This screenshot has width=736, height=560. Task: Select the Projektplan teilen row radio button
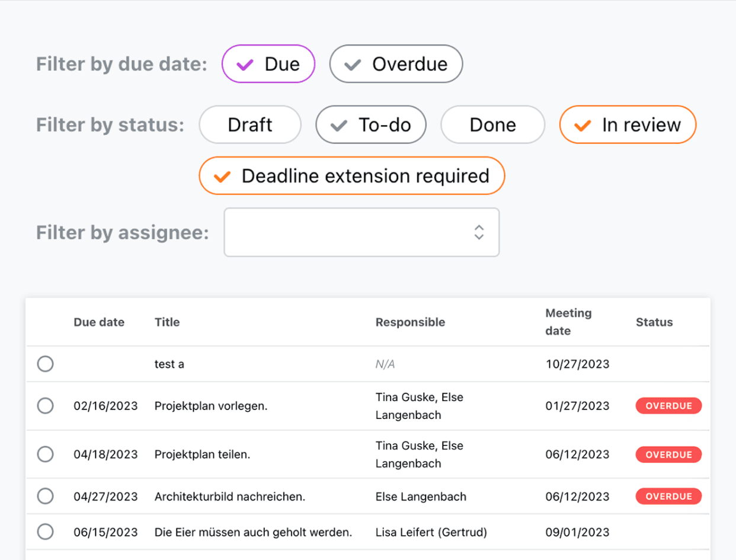click(46, 455)
